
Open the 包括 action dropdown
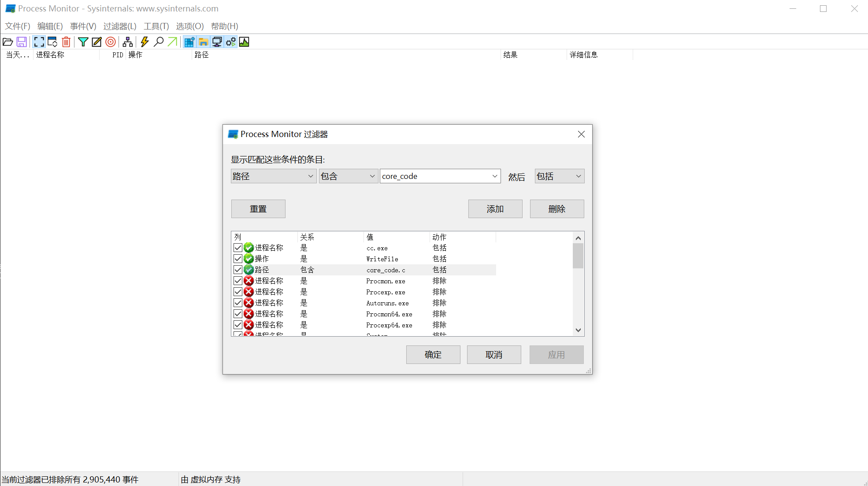[x=559, y=176]
